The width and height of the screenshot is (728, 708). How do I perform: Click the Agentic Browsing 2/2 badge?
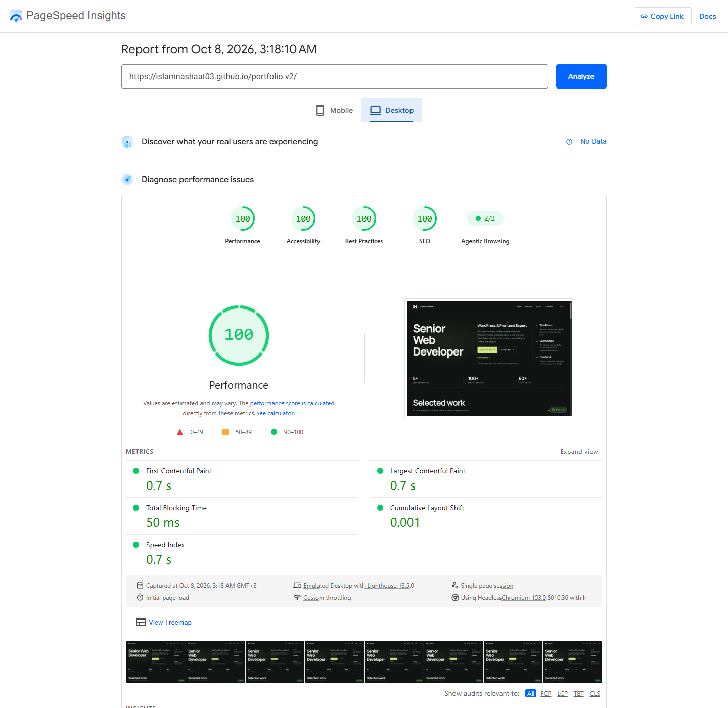click(485, 218)
